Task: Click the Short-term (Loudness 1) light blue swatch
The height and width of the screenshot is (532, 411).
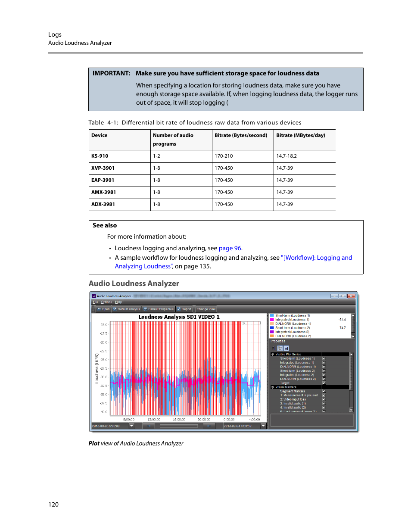Action: click(272, 315)
